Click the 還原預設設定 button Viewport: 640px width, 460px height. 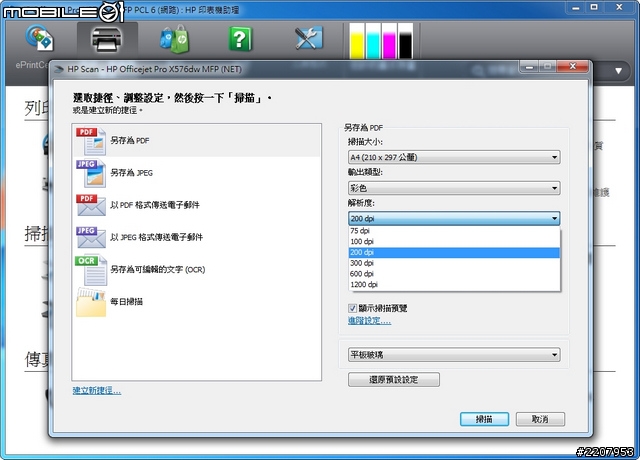[x=393, y=380]
